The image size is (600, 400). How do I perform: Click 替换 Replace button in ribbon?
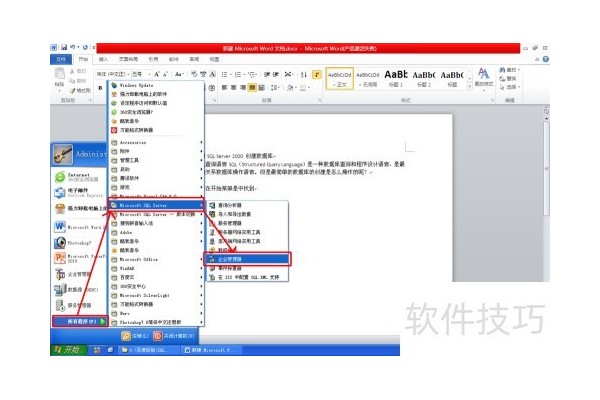[x=508, y=78]
